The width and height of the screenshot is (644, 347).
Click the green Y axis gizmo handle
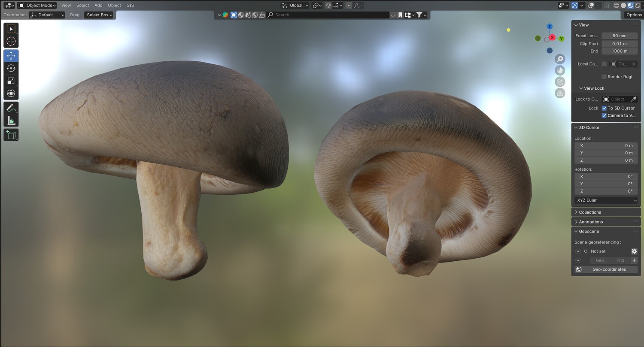(561, 39)
